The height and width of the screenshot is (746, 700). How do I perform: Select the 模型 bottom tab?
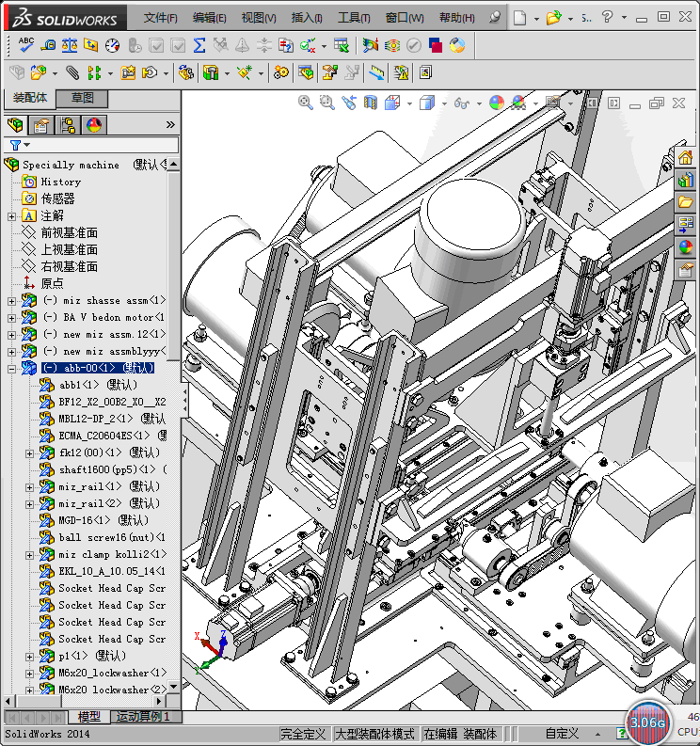[x=89, y=717]
